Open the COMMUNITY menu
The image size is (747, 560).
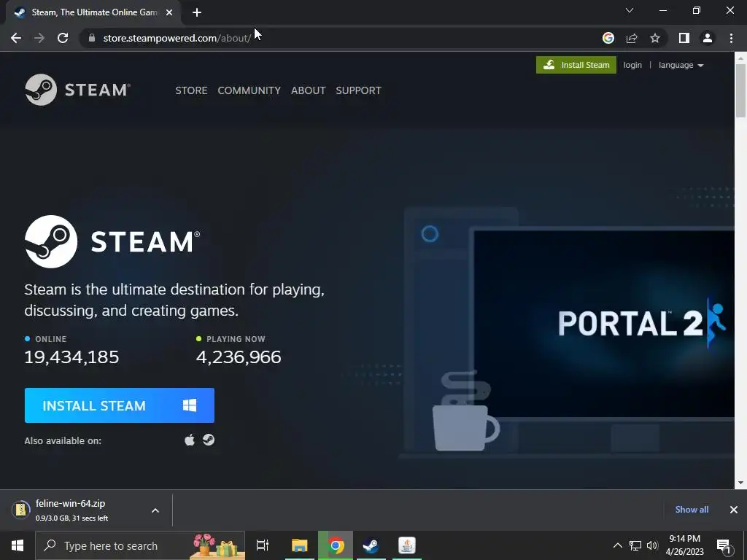249,90
